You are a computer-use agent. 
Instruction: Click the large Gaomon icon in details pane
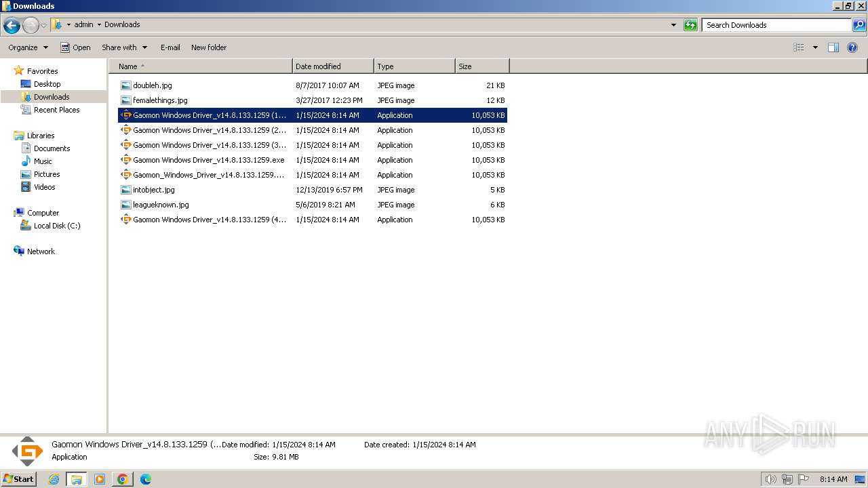[28, 451]
